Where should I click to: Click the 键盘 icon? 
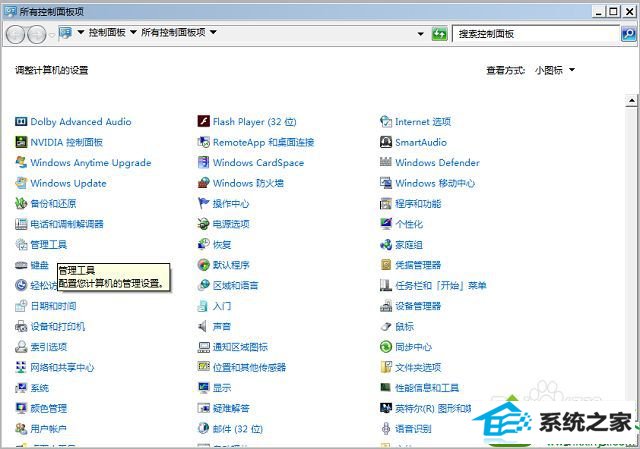tap(21, 265)
